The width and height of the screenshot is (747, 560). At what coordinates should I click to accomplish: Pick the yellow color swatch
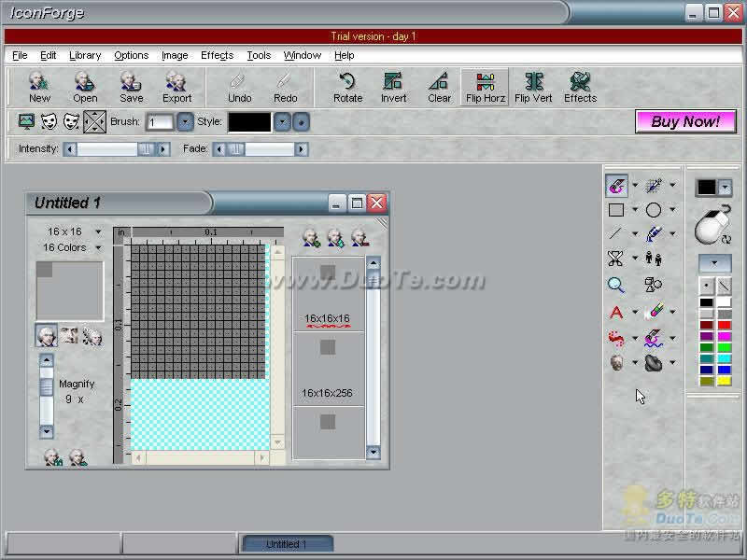(x=724, y=382)
